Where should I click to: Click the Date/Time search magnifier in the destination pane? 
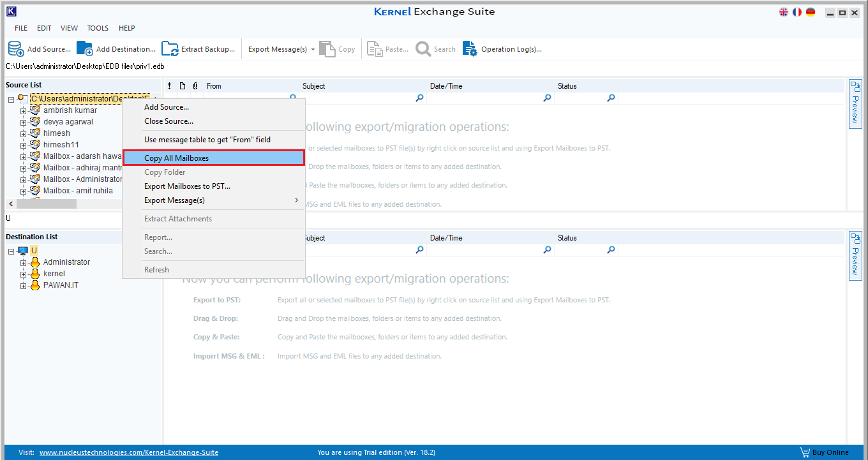point(547,250)
